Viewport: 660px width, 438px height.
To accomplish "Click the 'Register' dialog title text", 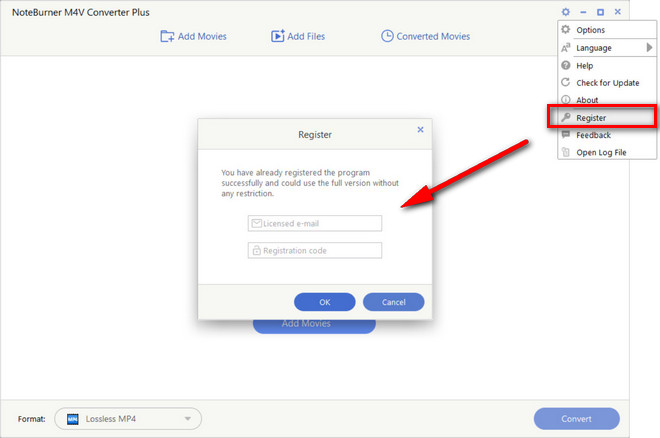I will coord(315,135).
